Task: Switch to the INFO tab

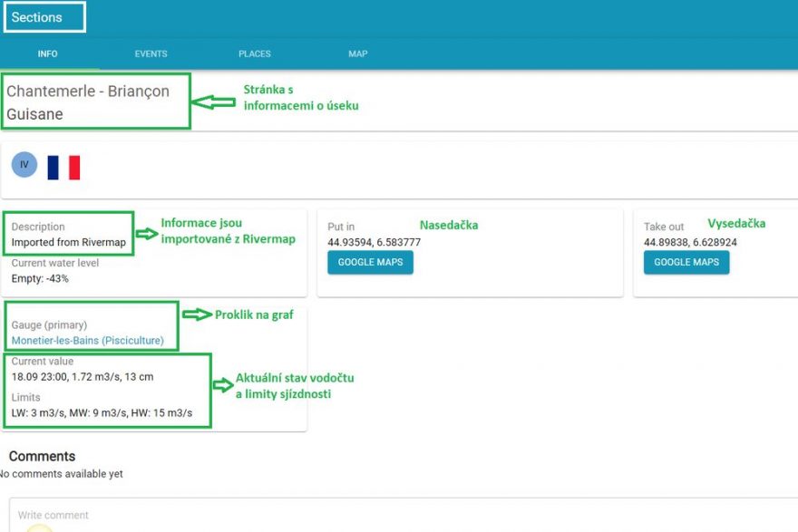Action: point(47,54)
